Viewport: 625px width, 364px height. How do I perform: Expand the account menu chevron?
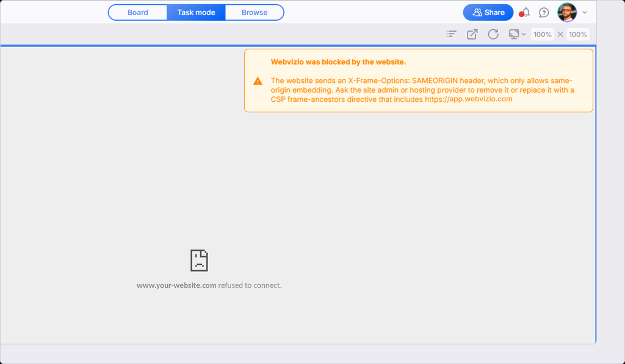(x=584, y=12)
